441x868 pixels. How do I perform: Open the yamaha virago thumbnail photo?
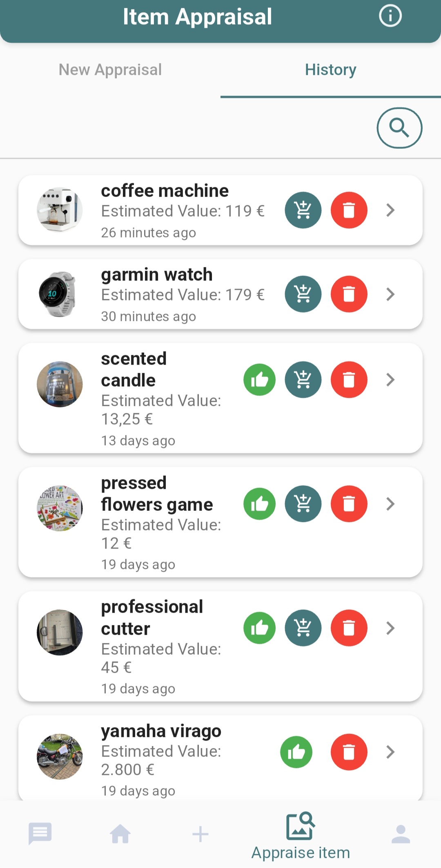pyautogui.click(x=60, y=756)
